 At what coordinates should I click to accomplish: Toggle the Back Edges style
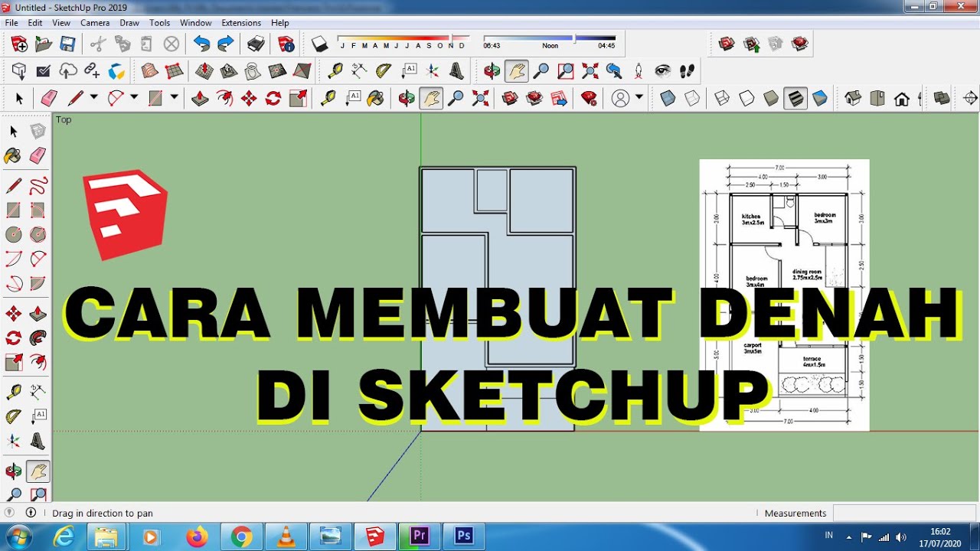pyautogui.click(x=692, y=98)
